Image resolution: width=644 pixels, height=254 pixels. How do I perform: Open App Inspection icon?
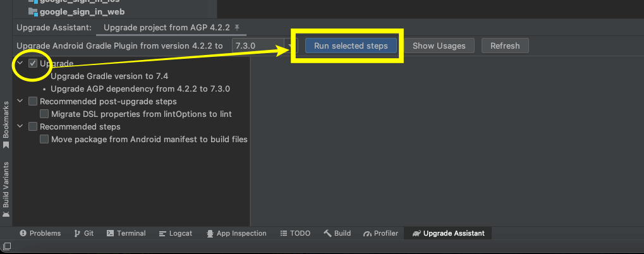[210, 234]
